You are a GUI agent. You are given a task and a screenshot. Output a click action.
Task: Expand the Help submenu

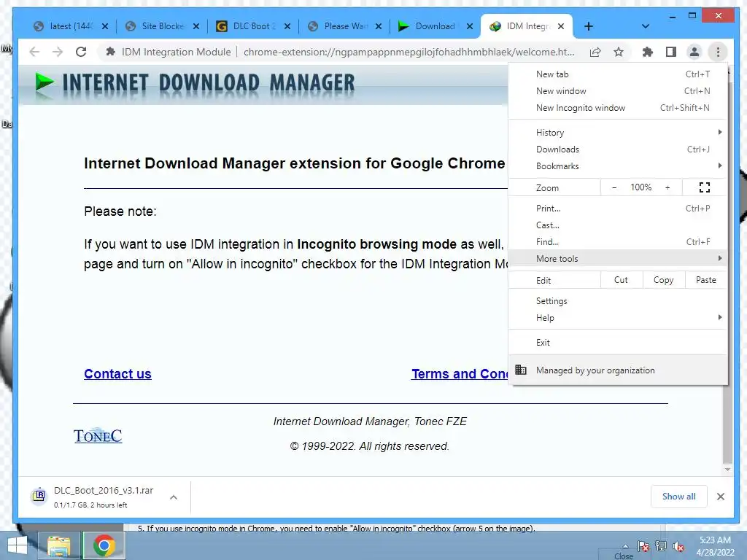pyautogui.click(x=617, y=318)
